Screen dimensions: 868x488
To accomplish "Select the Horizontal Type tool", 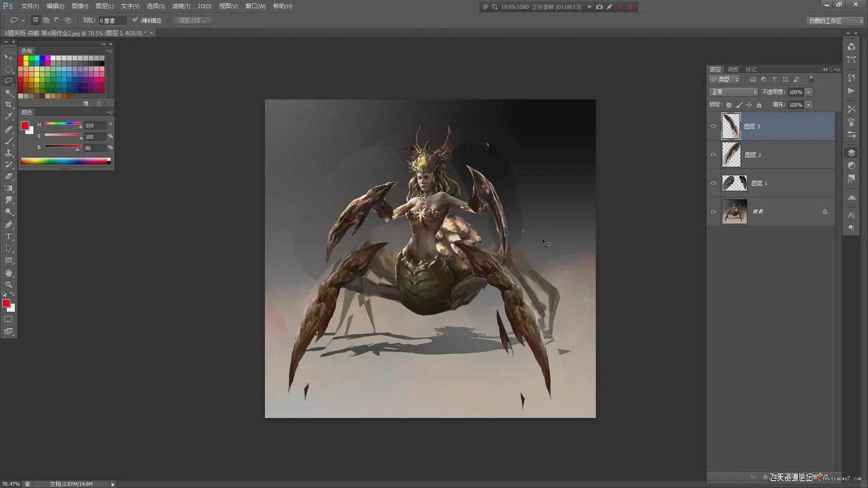I will click(x=9, y=236).
